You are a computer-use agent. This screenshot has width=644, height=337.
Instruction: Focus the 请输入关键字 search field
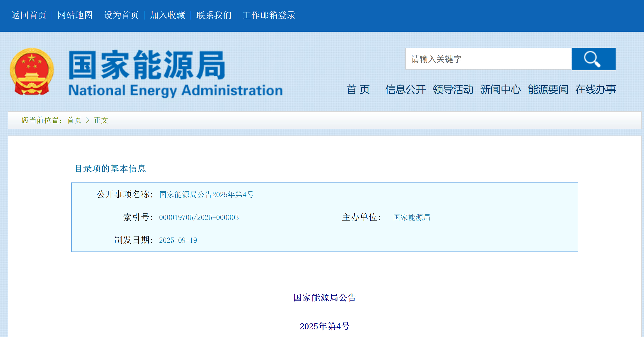488,59
